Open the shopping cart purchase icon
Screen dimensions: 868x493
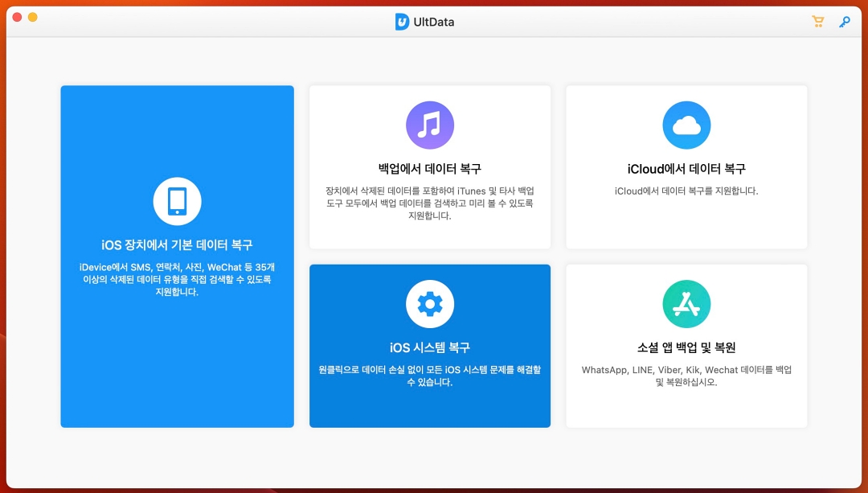[x=817, y=22]
